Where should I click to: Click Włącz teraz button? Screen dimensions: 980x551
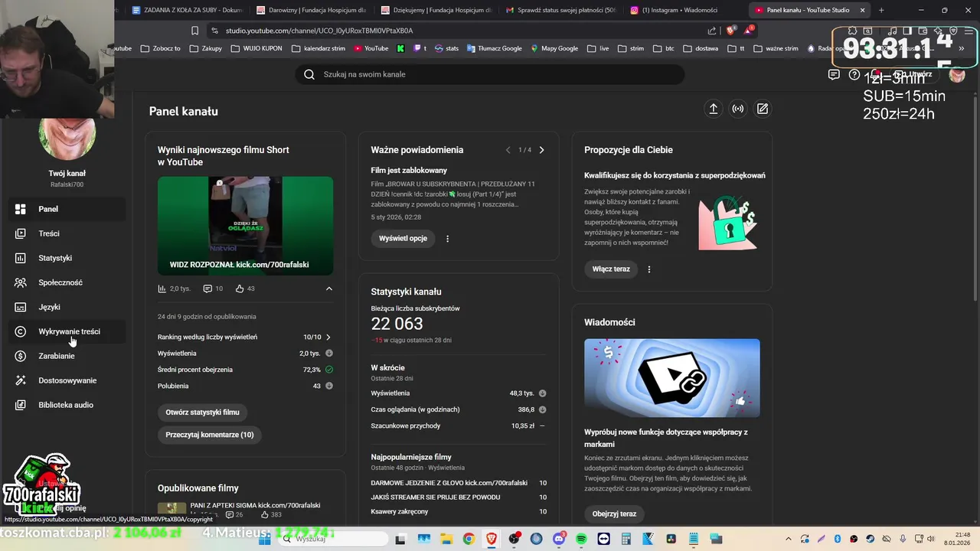pos(611,269)
